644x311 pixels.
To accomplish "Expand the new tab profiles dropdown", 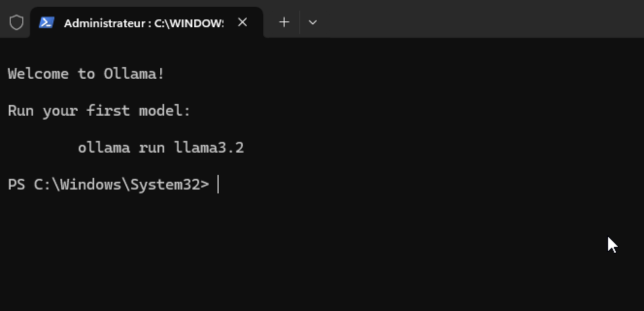I will click(x=313, y=22).
